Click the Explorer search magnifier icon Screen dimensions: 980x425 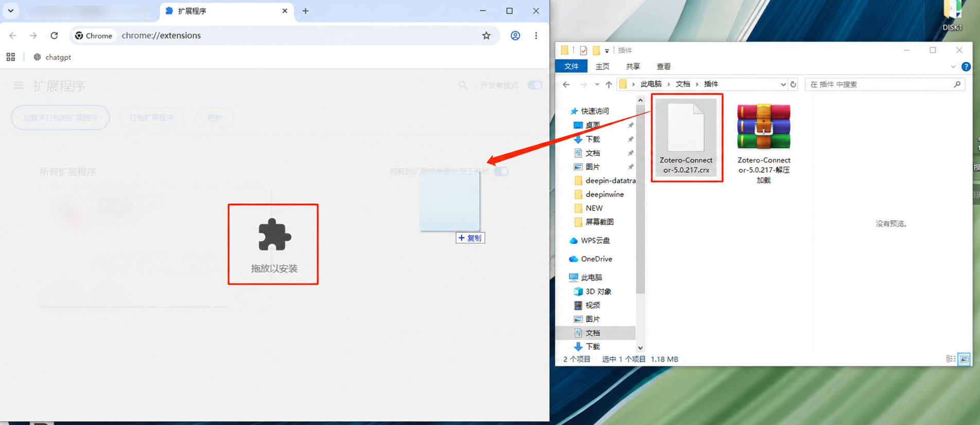957,84
